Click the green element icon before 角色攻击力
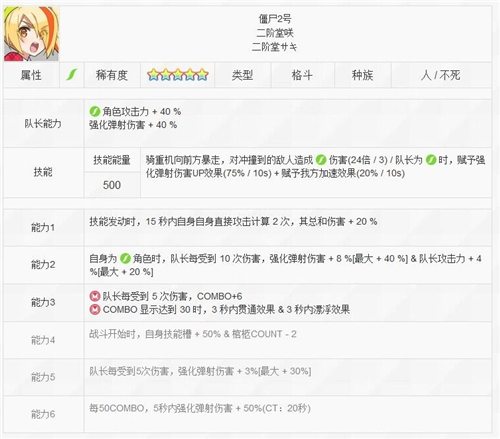 (x=95, y=111)
